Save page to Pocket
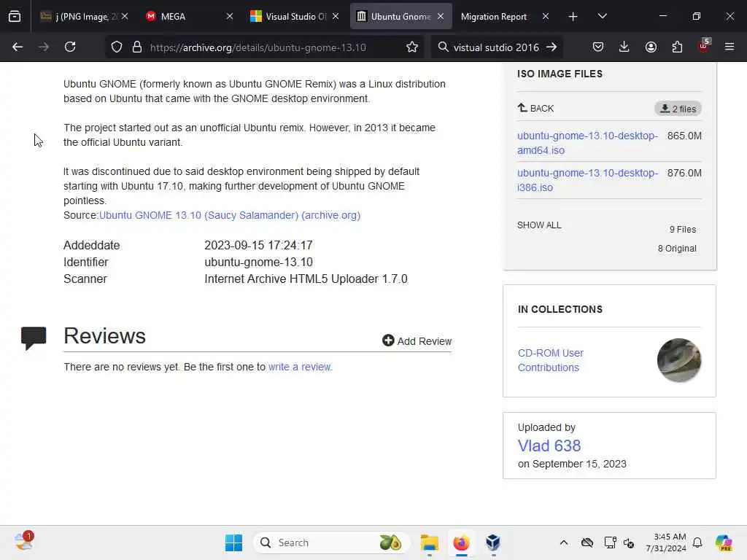747x560 pixels. pyautogui.click(x=598, y=47)
